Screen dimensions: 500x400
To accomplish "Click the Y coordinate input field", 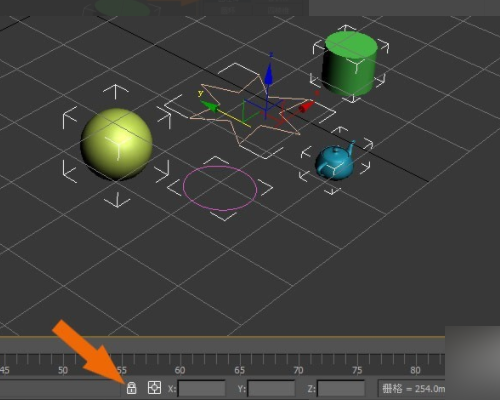I will tap(271, 389).
